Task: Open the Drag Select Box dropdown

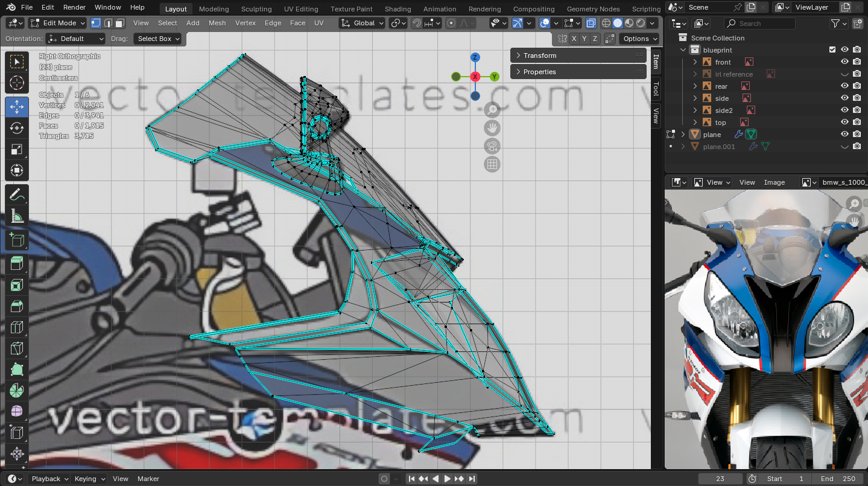Action: click(x=158, y=39)
